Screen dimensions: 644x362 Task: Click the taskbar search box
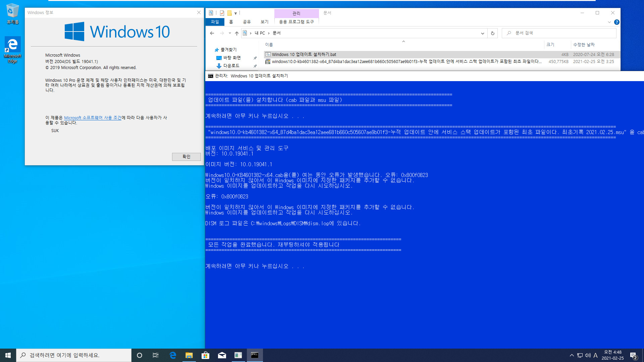coord(74,355)
